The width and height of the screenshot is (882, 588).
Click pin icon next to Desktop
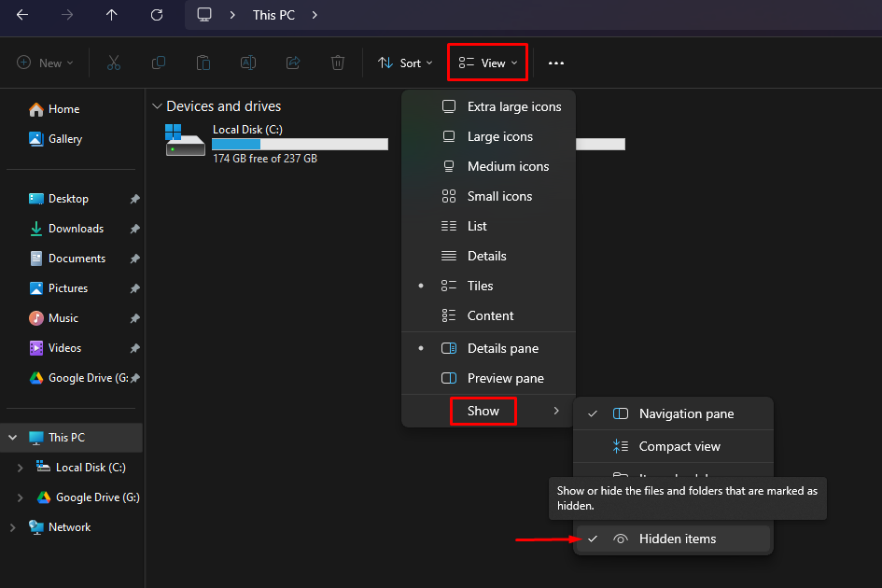tap(134, 199)
